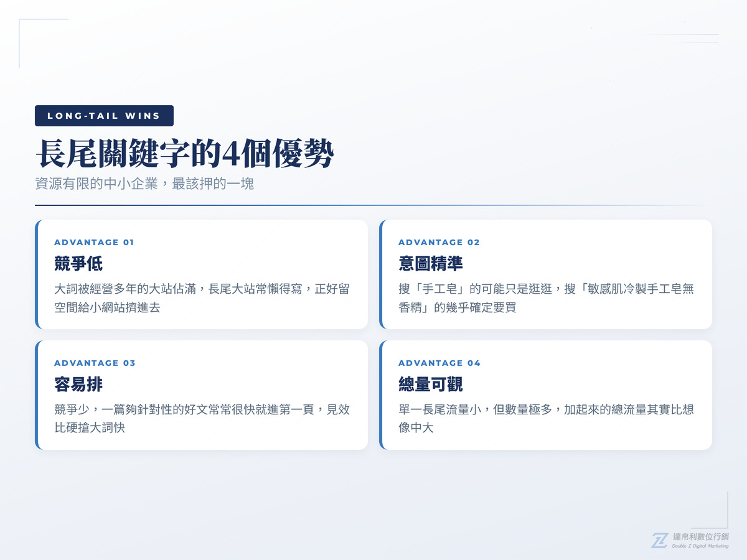Click the title 長尾關鍵字的4個優勢

click(x=185, y=153)
